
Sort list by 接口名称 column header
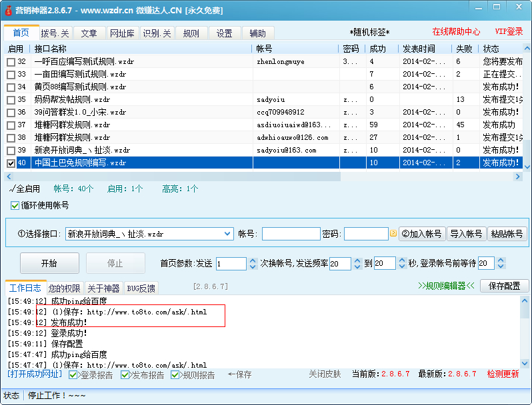click(x=51, y=49)
